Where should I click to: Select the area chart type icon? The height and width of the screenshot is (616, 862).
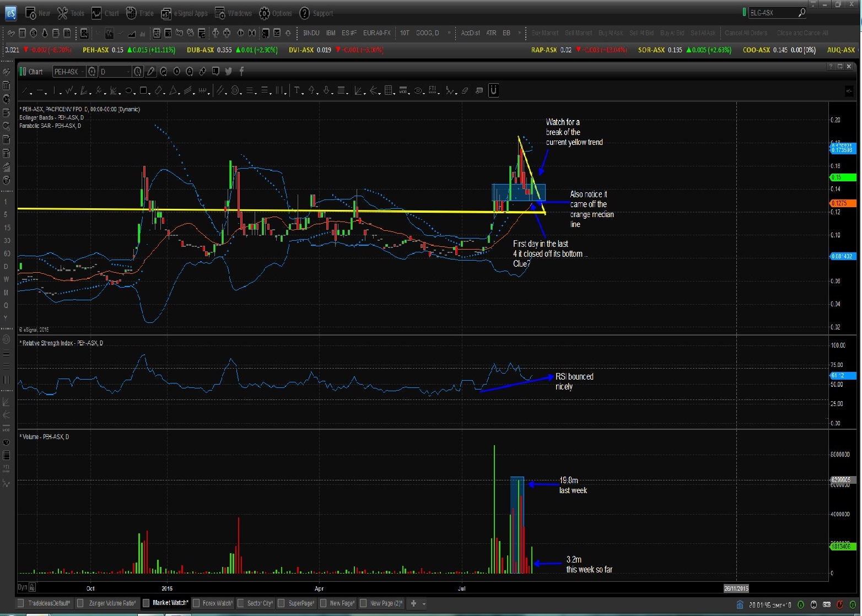point(132,34)
